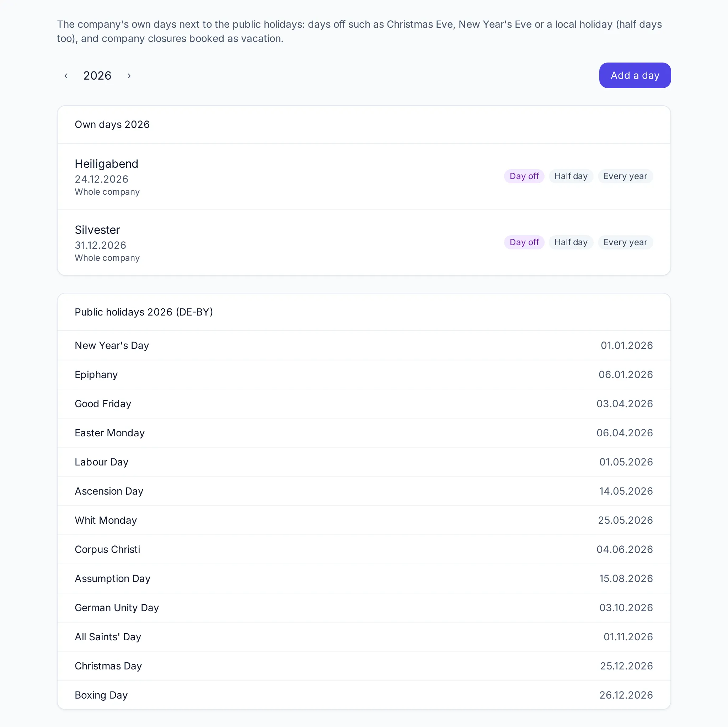The image size is (728, 727).
Task: Select the Whit Monday row
Action: (364, 520)
